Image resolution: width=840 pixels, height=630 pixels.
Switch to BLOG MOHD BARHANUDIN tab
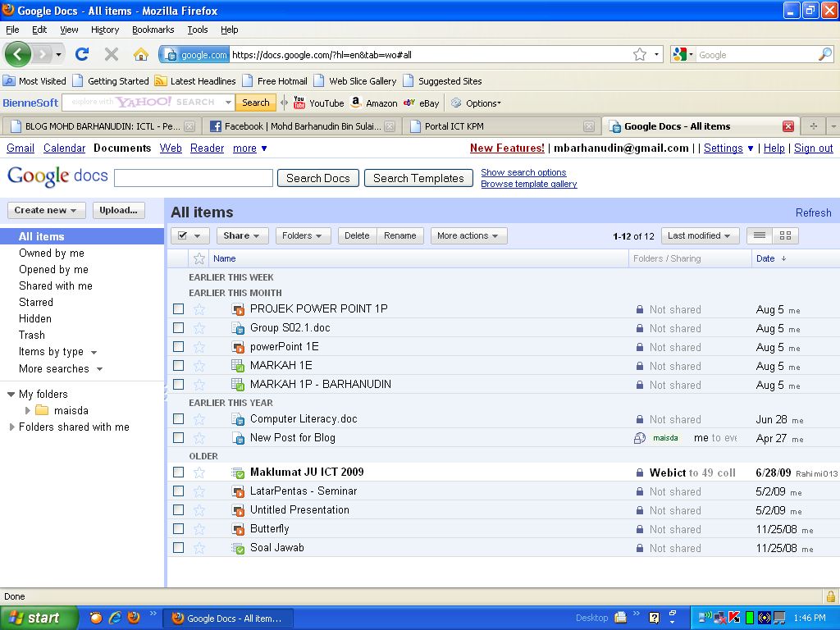pyautogui.click(x=102, y=126)
